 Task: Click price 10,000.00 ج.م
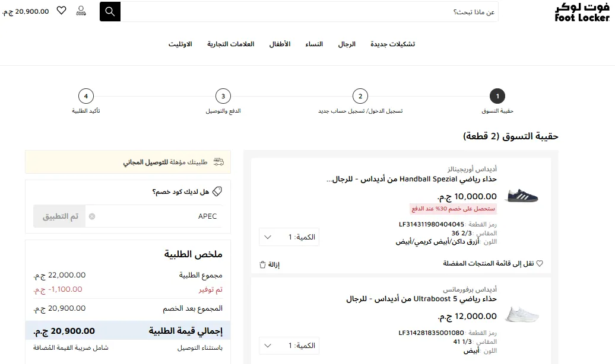click(467, 196)
